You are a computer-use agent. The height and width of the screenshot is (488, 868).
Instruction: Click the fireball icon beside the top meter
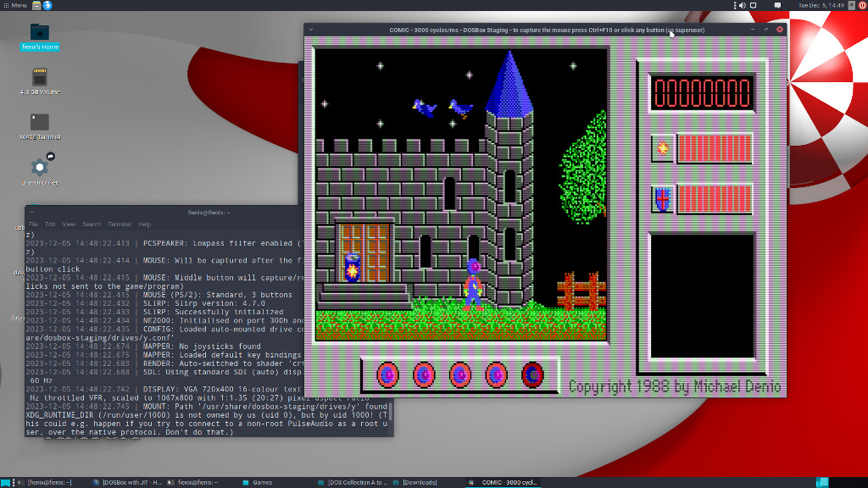point(662,147)
